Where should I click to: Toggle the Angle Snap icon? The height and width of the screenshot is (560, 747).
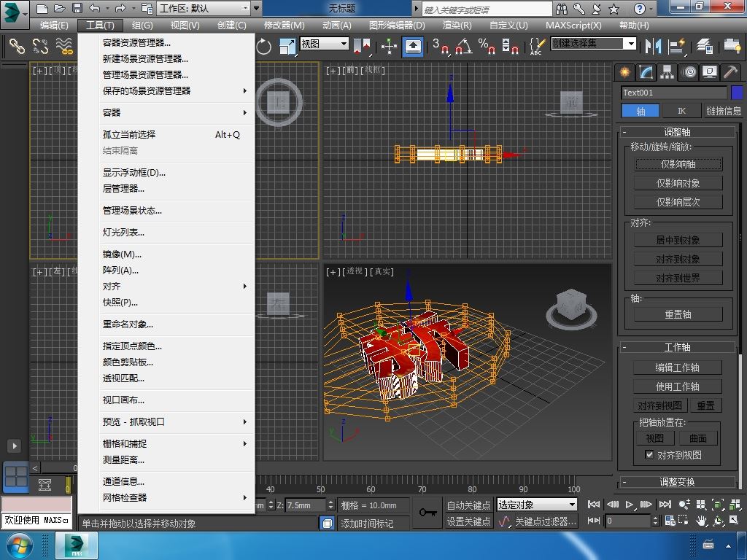(463, 46)
